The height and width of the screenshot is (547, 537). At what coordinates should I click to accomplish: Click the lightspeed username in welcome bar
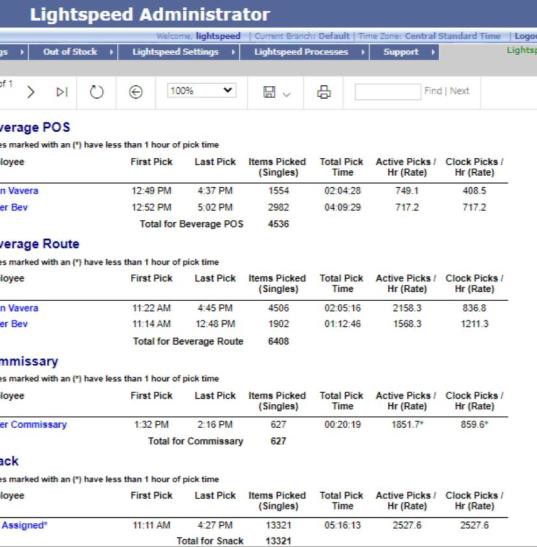(218, 36)
